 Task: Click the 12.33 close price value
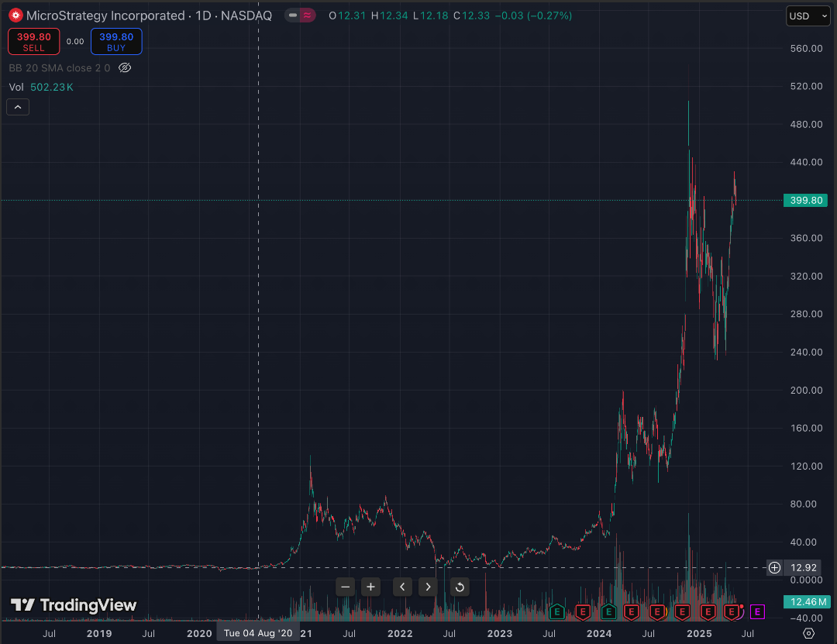[476, 15]
